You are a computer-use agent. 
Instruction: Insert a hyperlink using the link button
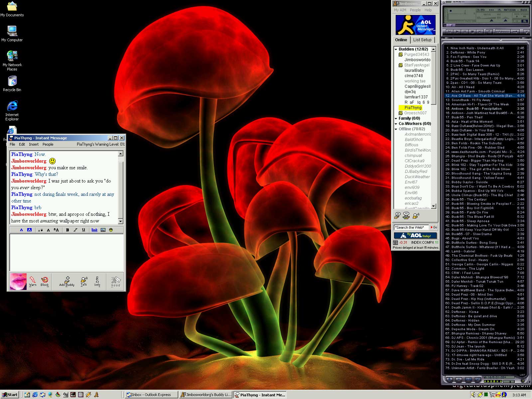coord(94,230)
